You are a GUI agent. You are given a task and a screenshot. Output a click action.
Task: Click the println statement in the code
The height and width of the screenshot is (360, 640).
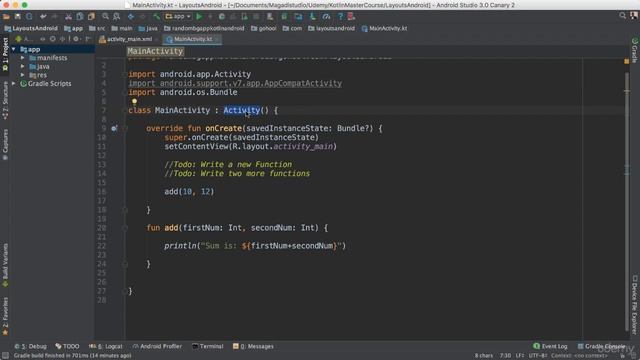pos(255,246)
